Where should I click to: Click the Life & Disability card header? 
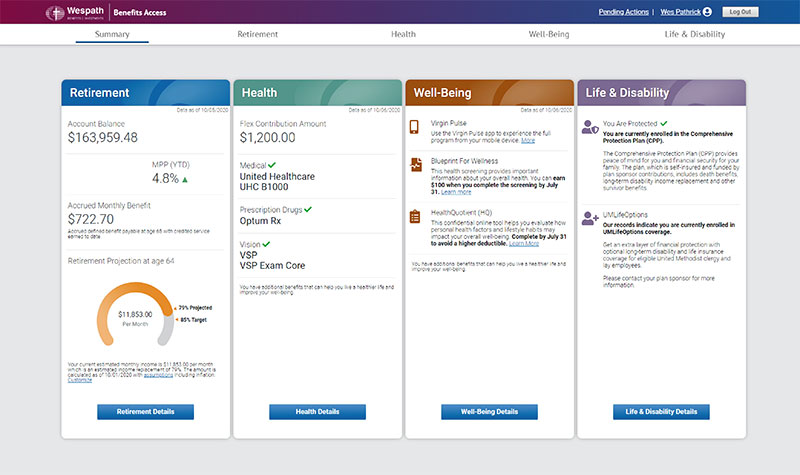click(661, 93)
